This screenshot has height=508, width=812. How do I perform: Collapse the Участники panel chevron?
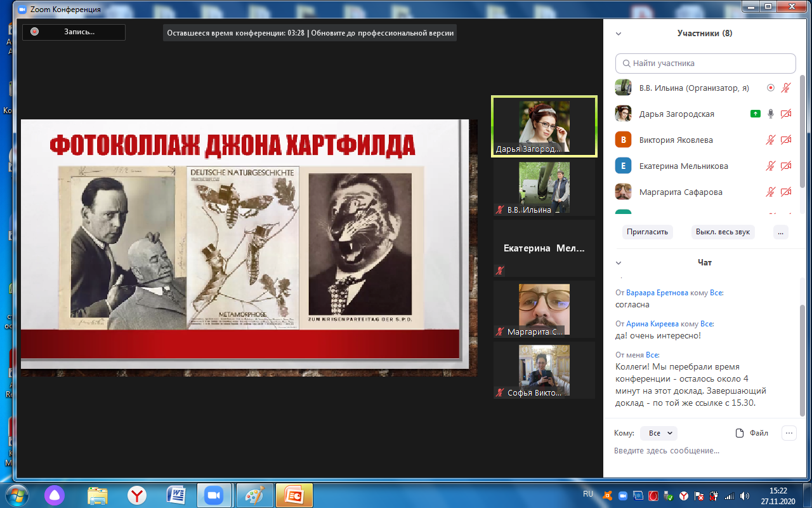(619, 34)
